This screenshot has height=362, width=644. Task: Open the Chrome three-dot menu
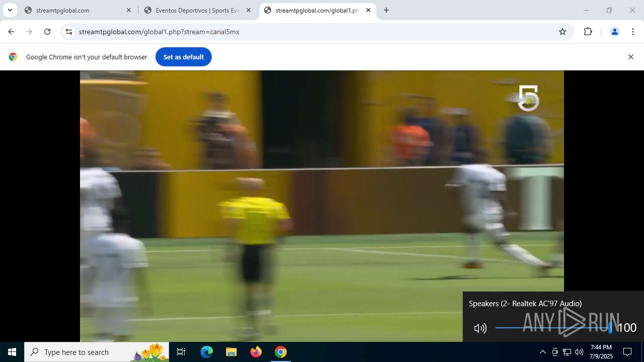pyautogui.click(x=633, y=32)
